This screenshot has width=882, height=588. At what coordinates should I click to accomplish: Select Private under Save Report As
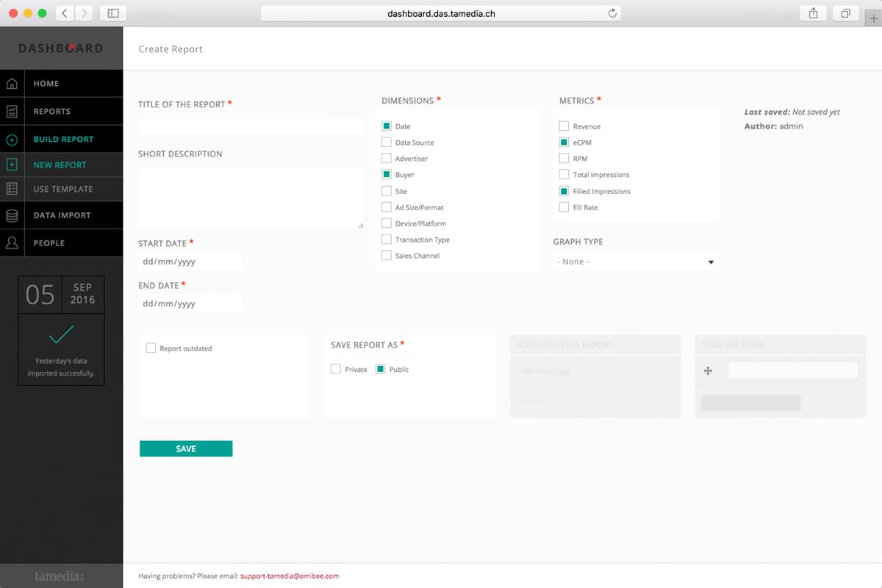point(336,369)
